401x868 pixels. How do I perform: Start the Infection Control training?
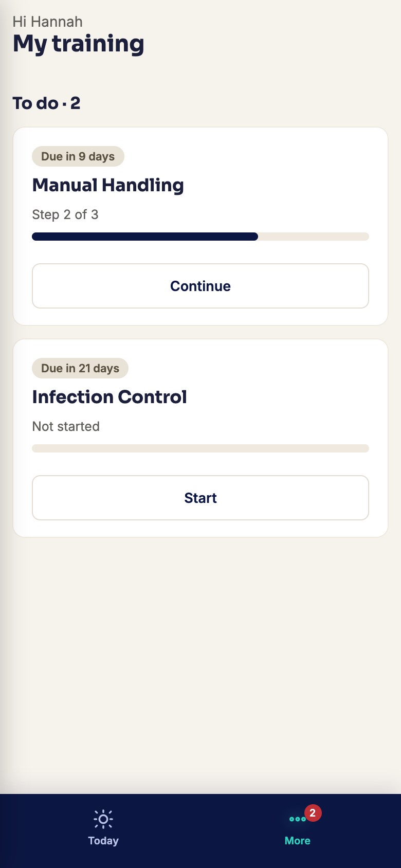[200, 498]
